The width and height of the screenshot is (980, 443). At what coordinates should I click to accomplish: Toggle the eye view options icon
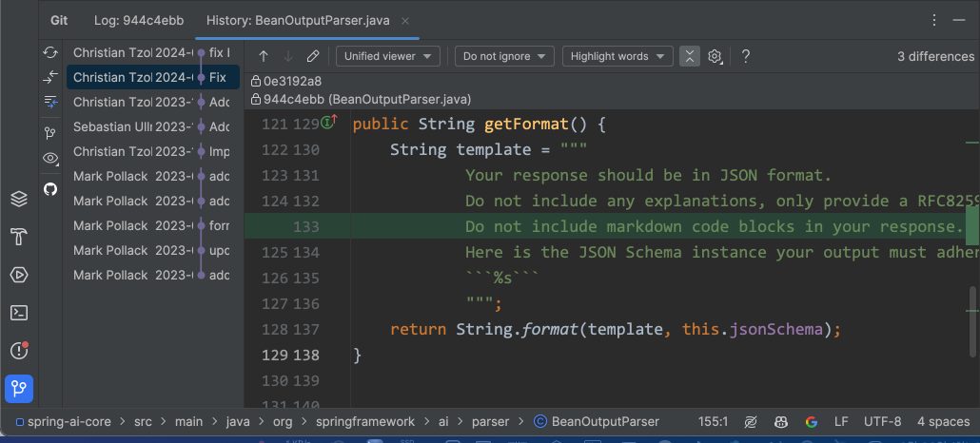click(50, 158)
